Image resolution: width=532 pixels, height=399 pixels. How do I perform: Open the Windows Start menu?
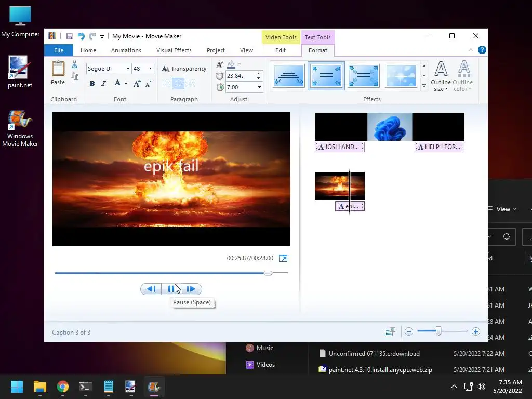click(17, 387)
